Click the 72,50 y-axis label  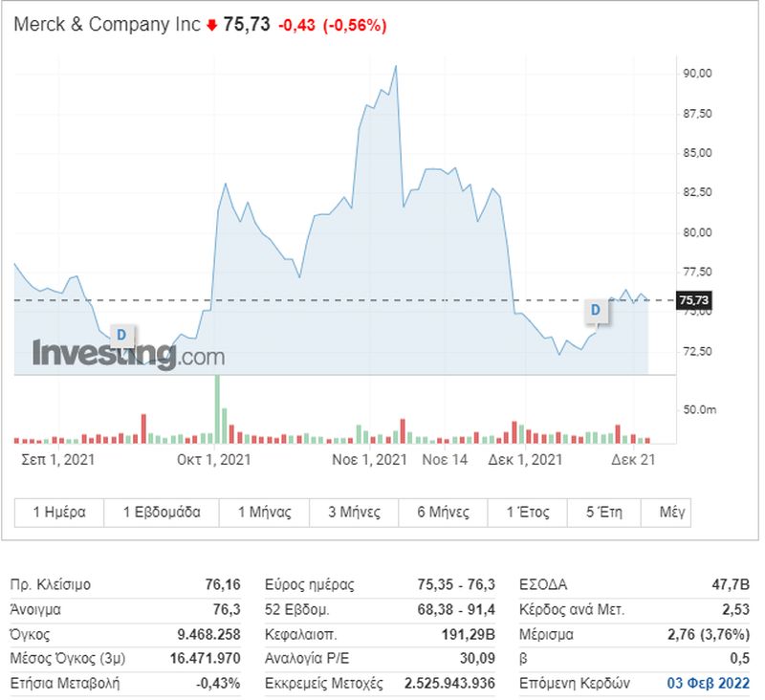697,351
